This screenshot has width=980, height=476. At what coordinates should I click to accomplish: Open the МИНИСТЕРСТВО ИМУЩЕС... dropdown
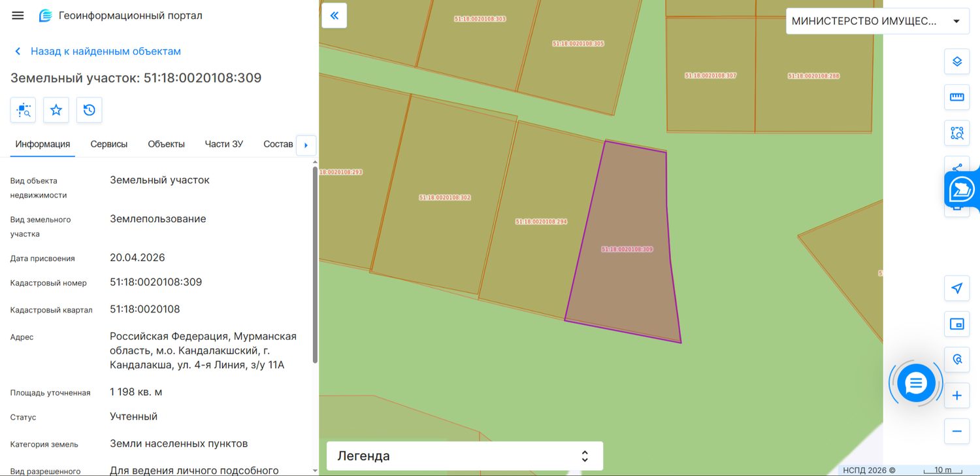pyautogui.click(x=877, y=21)
